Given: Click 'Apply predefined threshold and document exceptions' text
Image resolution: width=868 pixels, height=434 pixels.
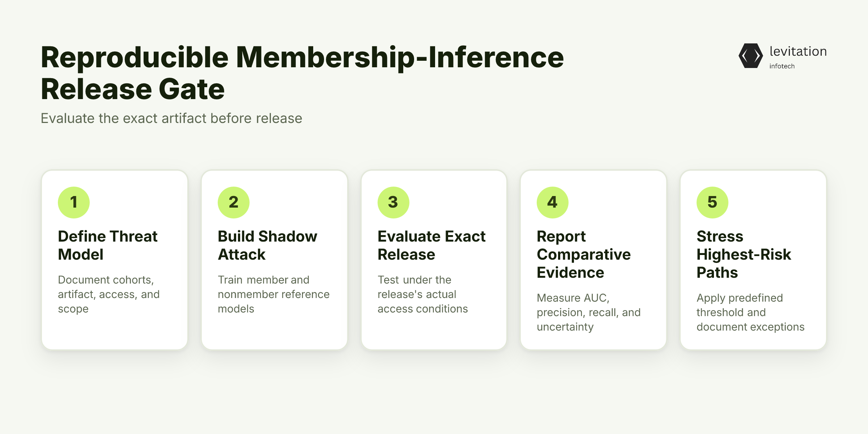Looking at the screenshot, I should click(x=750, y=312).
